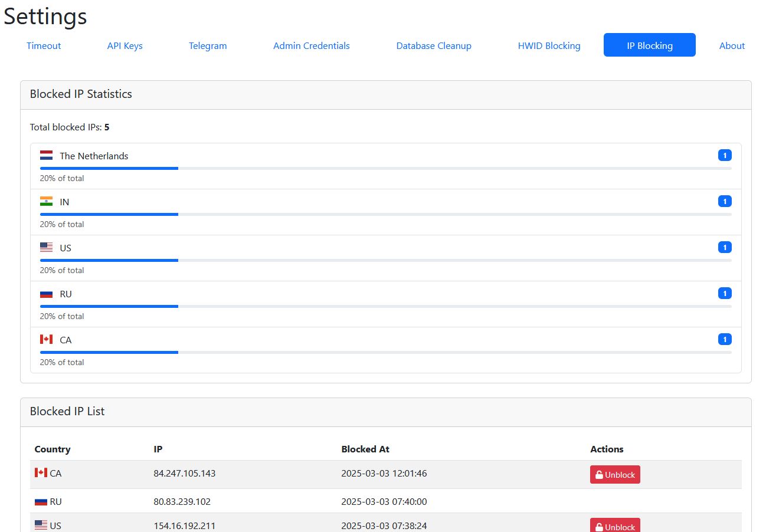Open the Telegram settings tab
Viewport: 766px width, 532px height.
pos(208,45)
